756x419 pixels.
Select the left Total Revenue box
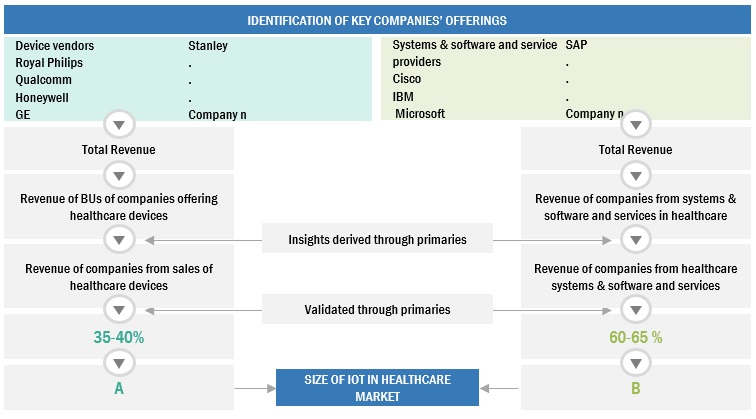pos(119,150)
